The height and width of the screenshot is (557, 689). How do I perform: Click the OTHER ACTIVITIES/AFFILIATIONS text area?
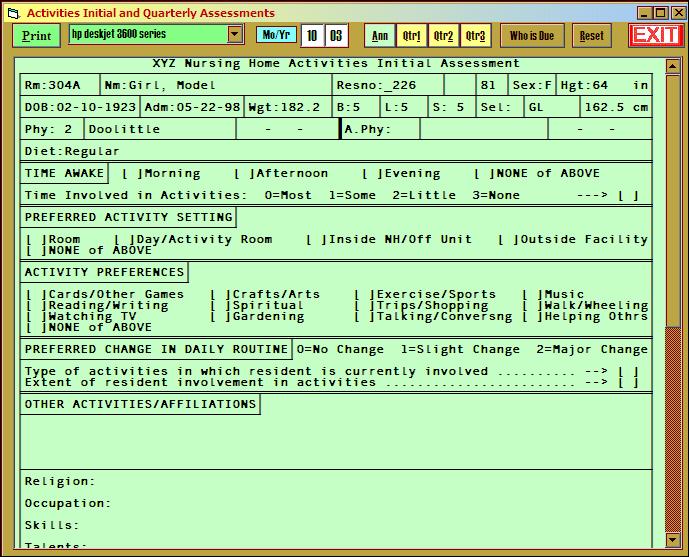(x=336, y=441)
